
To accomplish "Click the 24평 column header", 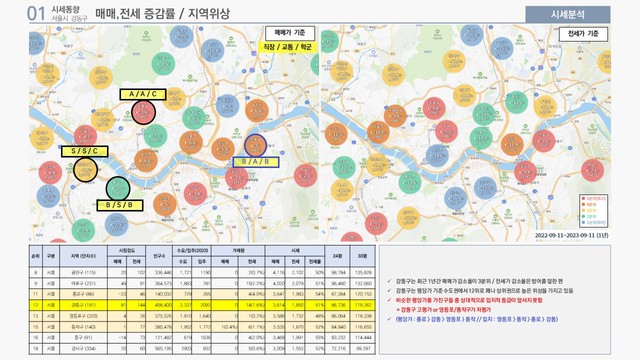I will (x=337, y=256).
